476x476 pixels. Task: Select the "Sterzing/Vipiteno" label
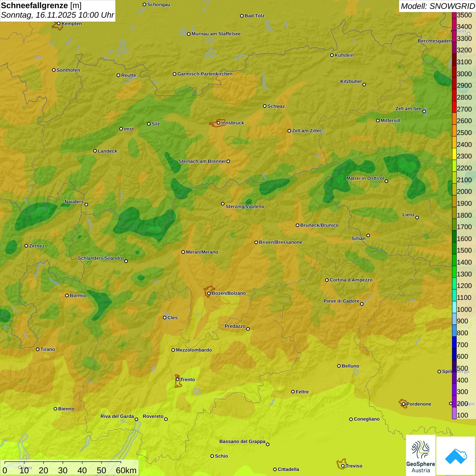tap(245, 206)
